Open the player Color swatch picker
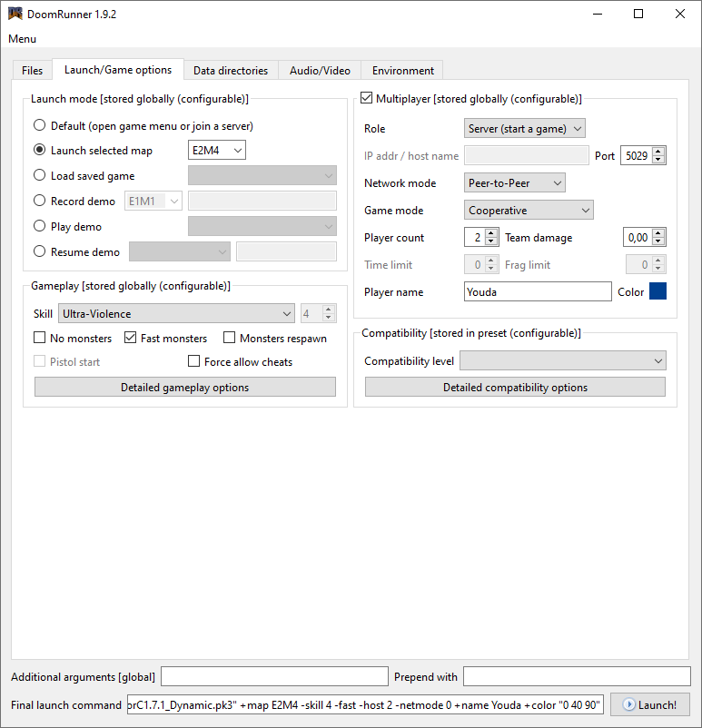The image size is (702, 728). pyautogui.click(x=658, y=291)
